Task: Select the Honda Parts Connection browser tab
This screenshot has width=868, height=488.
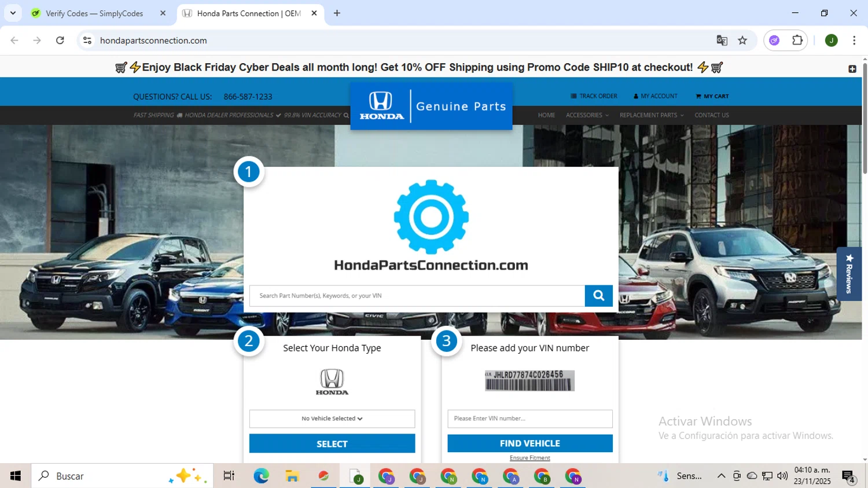Action: pyautogui.click(x=249, y=13)
